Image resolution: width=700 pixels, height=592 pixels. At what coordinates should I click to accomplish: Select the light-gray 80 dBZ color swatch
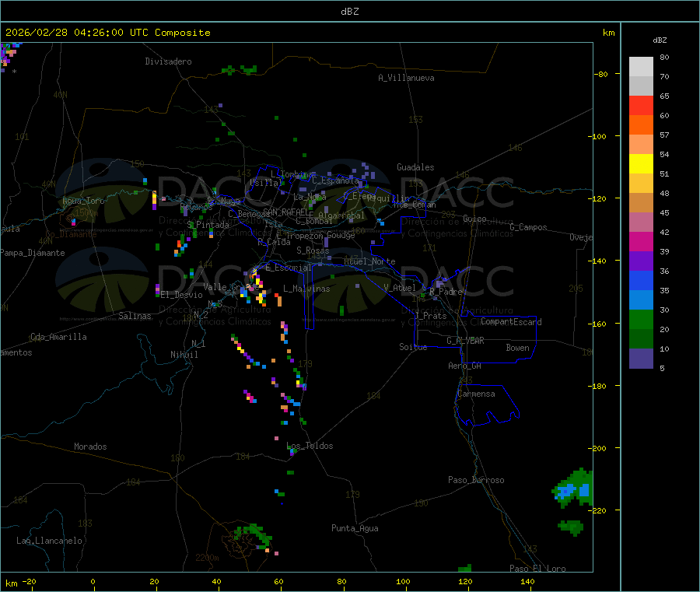click(641, 67)
